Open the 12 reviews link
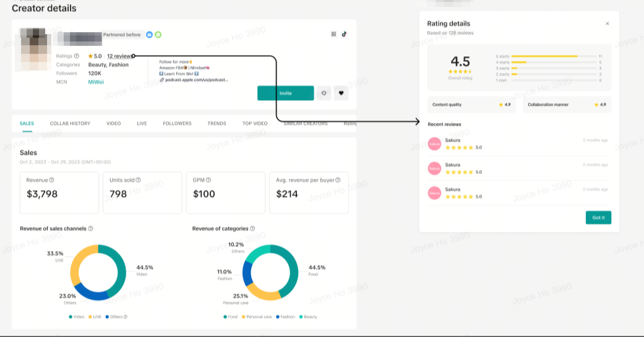Screen dimensions: 644x337 point(119,56)
